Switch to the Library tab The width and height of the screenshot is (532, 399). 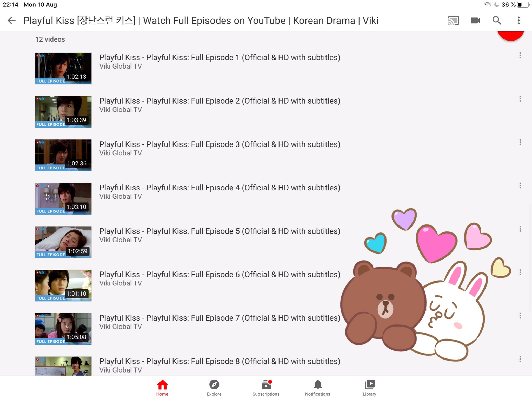click(x=369, y=388)
